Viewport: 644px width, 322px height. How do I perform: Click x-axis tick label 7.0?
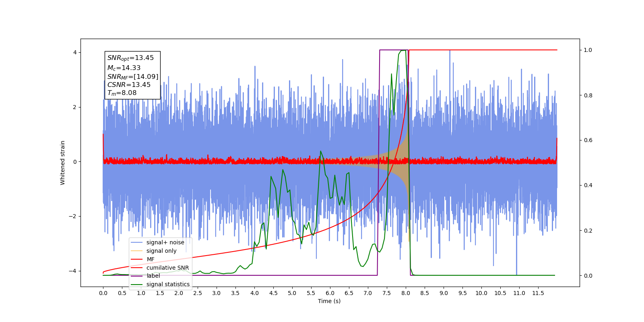368,293
